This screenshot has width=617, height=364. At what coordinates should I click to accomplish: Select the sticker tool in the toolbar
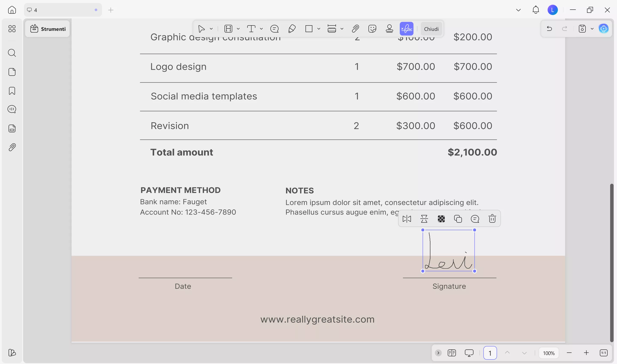click(372, 29)
